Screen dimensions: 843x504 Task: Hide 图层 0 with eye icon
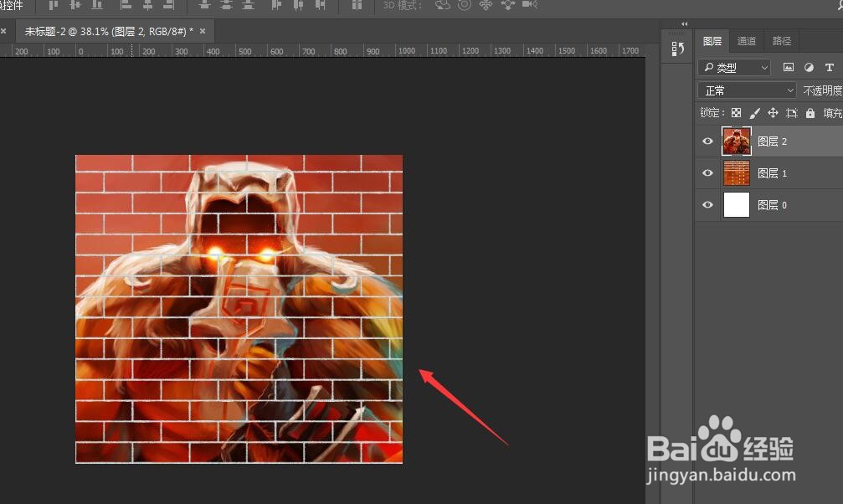pyautogui.click(x=707, y=205)
